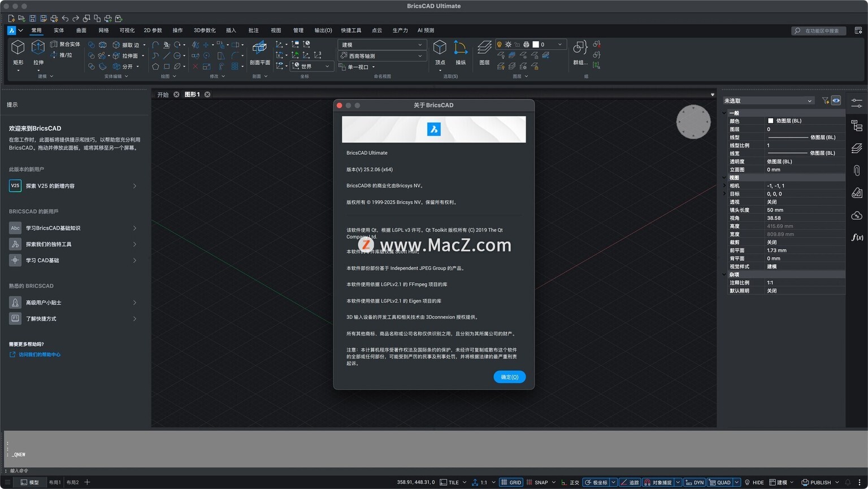Toggle GRID display in status bar
Image resolution: width=868 pixels, height=489 pixels.
point(511,482)
